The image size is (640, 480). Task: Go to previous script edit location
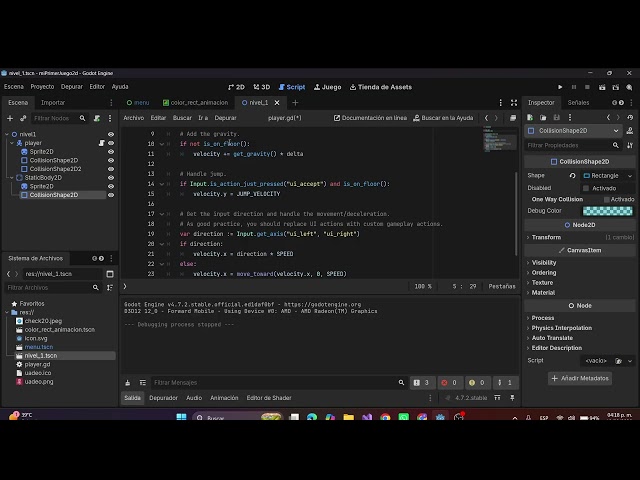[486, 118]
